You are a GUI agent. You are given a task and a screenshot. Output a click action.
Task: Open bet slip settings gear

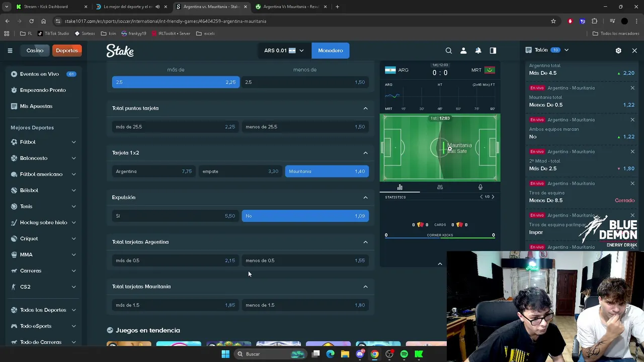tap(618, 50)
